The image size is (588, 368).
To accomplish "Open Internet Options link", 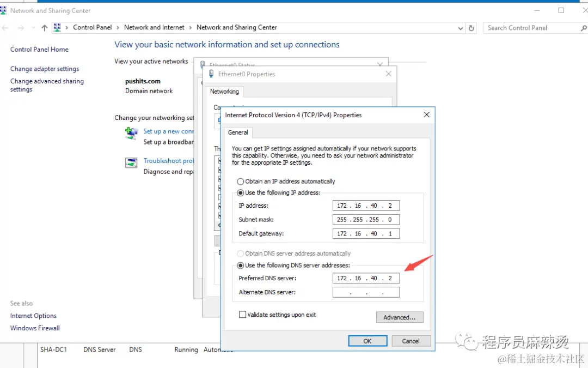I will pos(33,316).
